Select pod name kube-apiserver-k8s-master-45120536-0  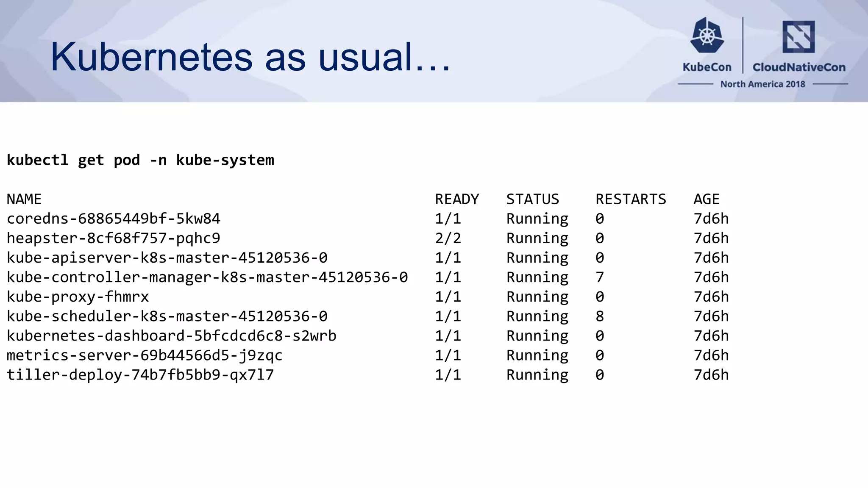click(x=167, y=258)
